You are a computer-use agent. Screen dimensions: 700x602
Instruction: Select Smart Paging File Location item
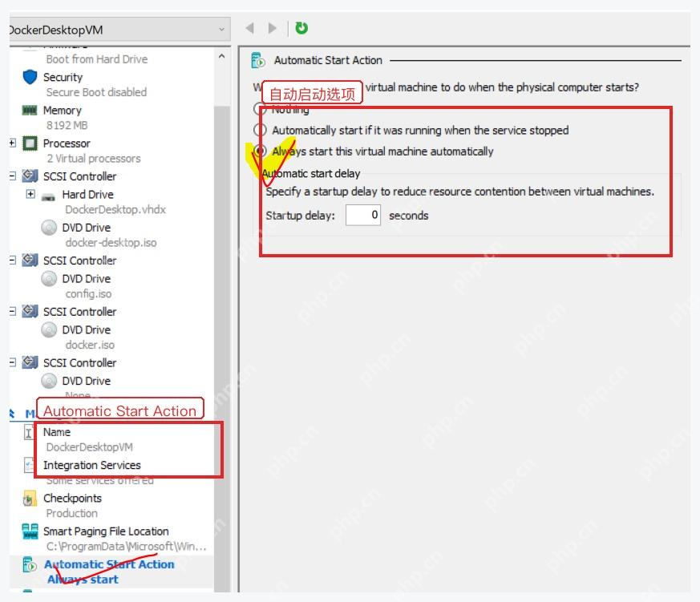(115, 539)
